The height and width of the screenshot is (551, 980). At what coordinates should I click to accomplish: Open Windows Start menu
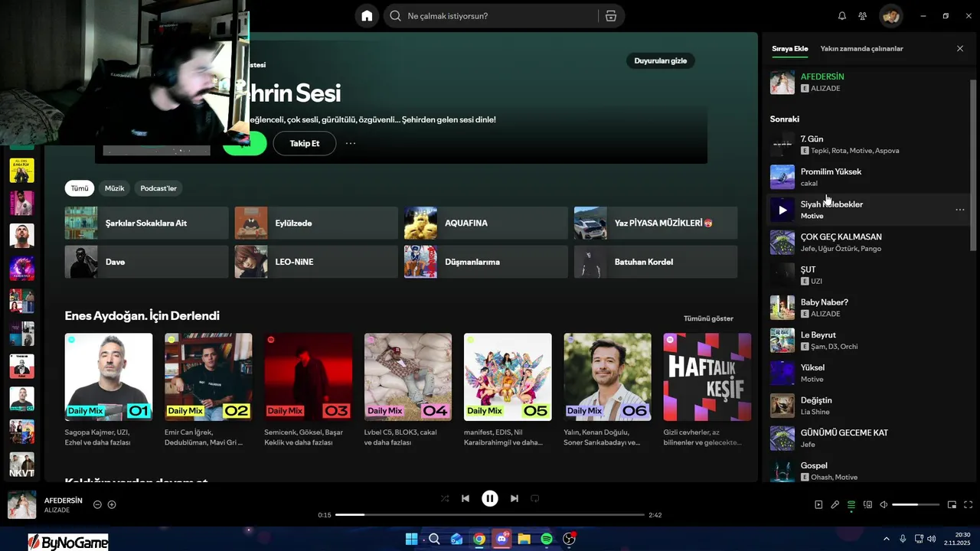pyautogui.click(x=411, y=539)
